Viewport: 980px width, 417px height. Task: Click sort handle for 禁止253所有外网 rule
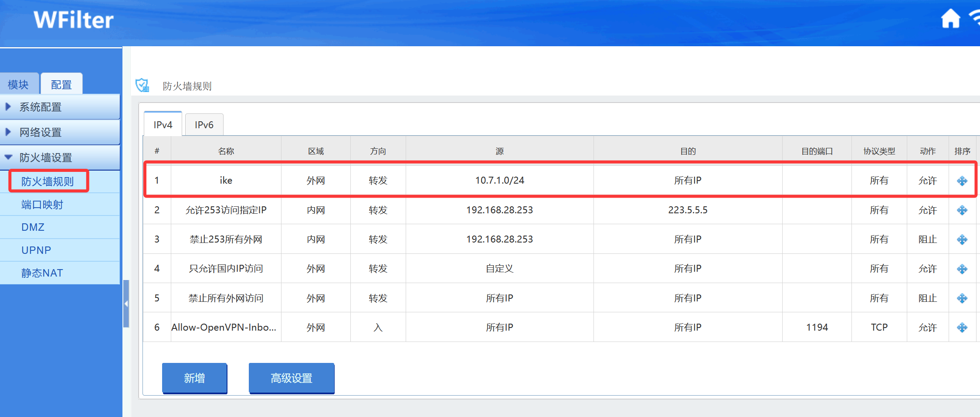pos(962,239)
